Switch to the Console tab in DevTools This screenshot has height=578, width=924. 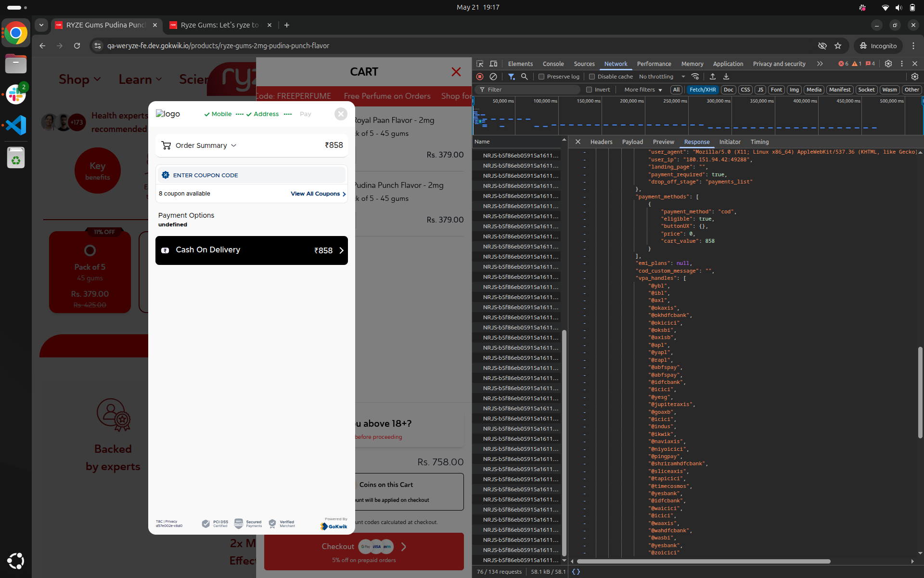(552, 64)
